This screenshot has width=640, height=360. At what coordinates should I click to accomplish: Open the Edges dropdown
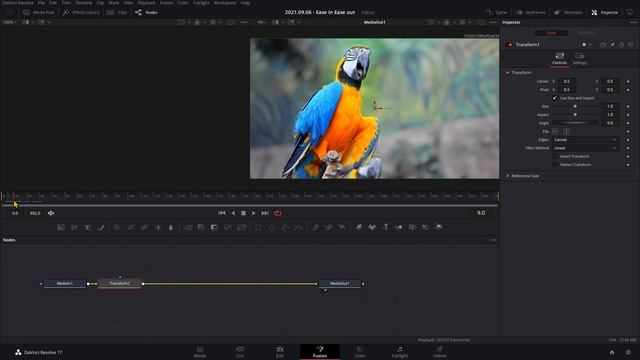point(585,140)
